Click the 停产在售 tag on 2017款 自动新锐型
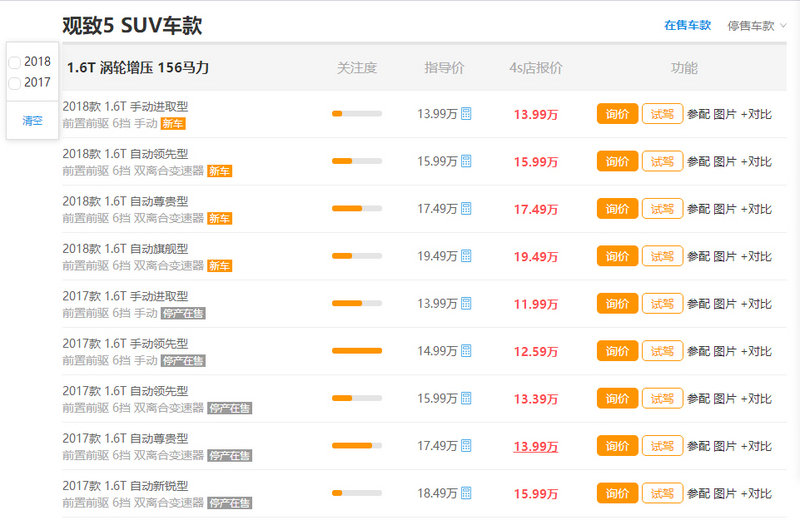Screen dimensions: 800x525 [230, 503]
